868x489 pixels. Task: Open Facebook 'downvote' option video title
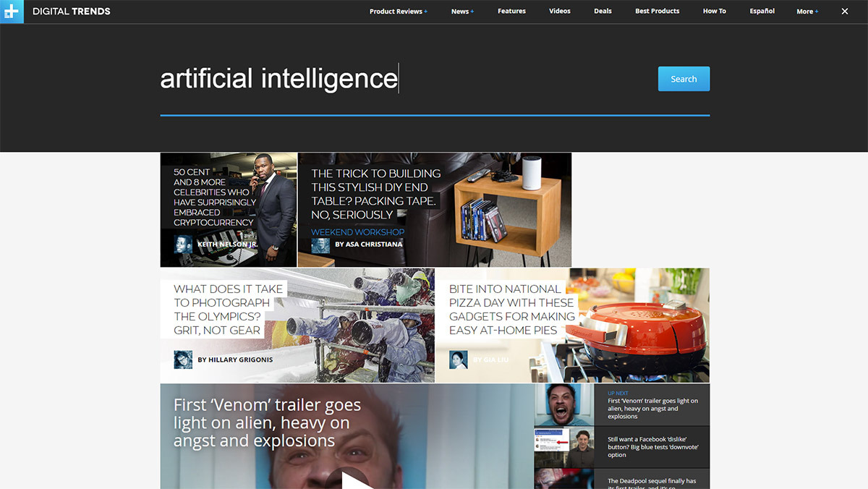(x=654, y=447)
